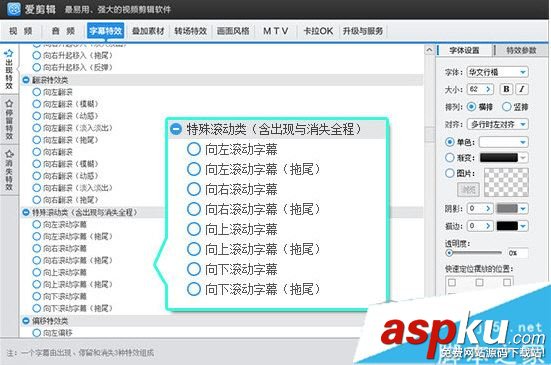The width and height of the screenshot is (551, 365).
Task: Click the 大小 font size field 62
Action: pos(475,89)
